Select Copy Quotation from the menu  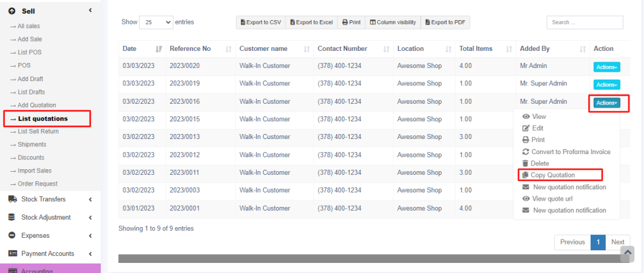[552, 175]
